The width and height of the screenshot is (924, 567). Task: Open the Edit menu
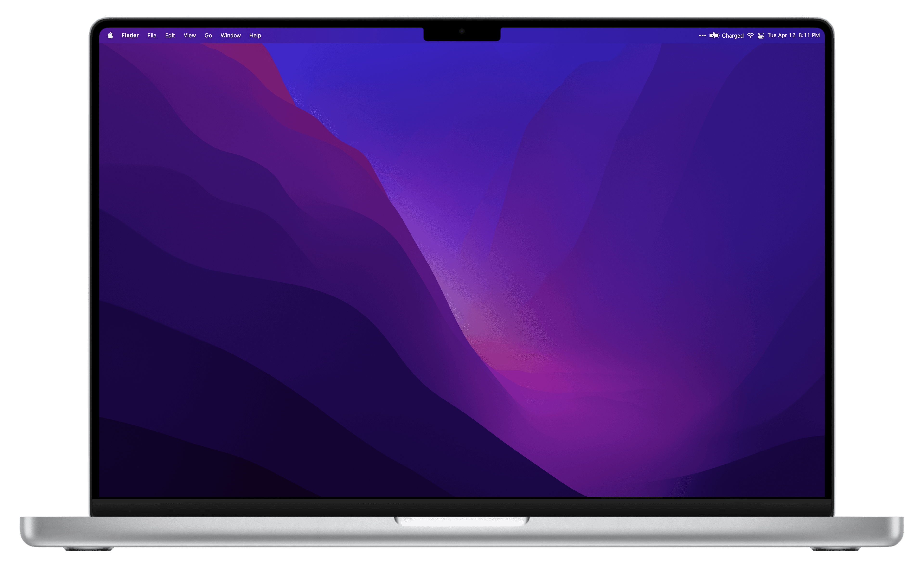click(170, 35)
